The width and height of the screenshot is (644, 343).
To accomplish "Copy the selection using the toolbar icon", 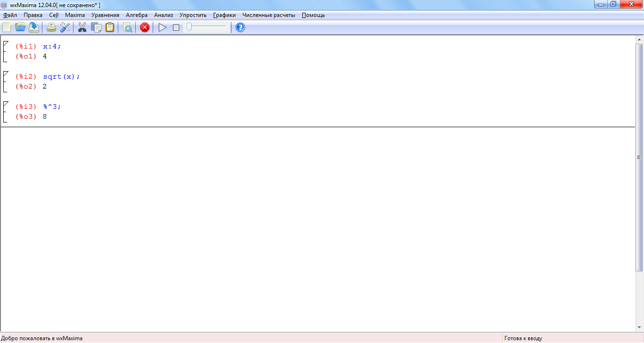I will click(96, 27).
